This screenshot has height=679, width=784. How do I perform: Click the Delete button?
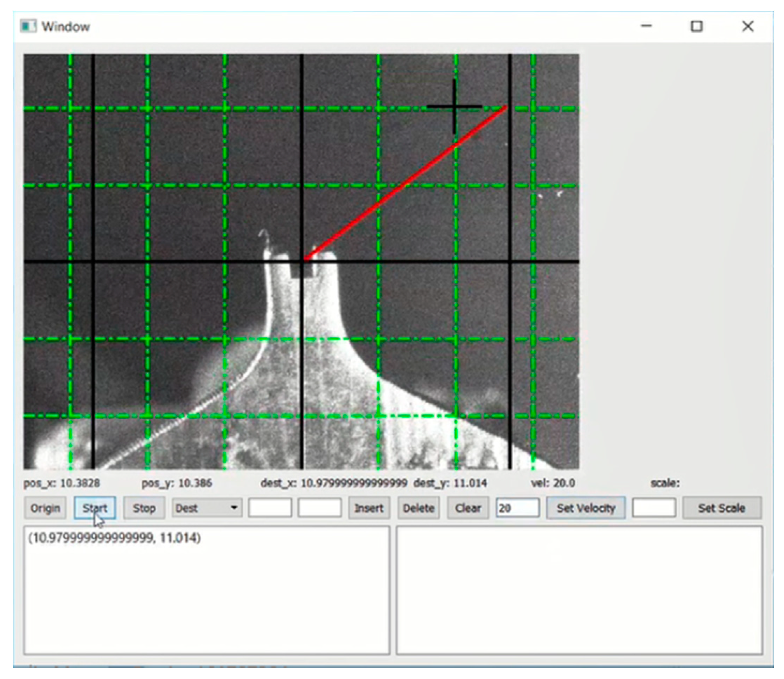[418, 508]
